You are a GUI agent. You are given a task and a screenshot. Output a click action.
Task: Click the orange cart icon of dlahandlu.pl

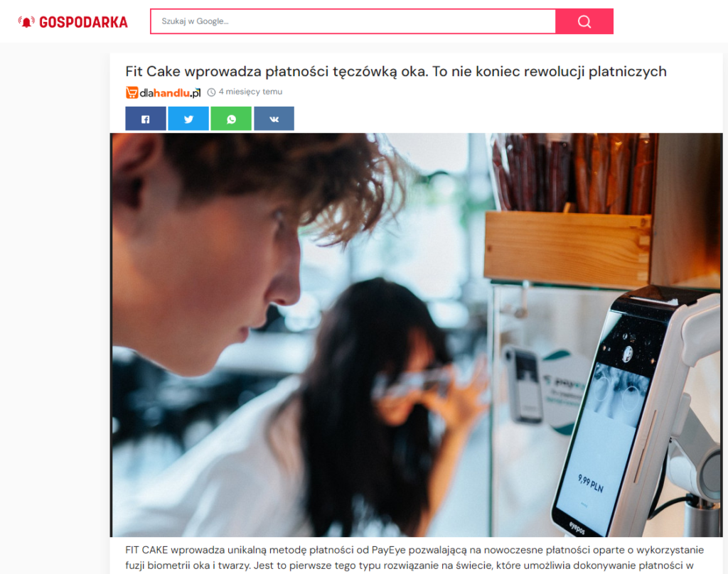click(x=132, y=92)
